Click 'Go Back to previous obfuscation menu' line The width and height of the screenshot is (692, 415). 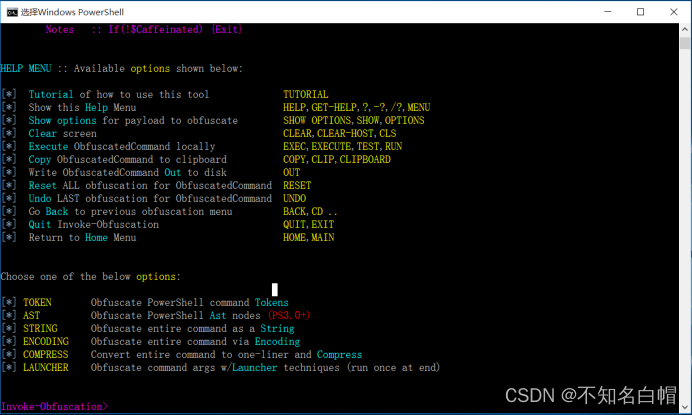click(130, 211)
